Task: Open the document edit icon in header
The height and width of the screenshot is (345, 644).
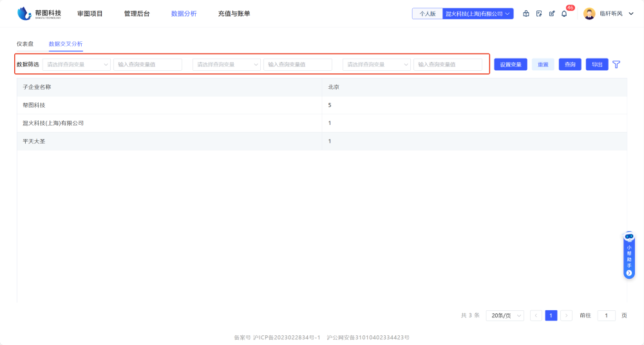Action: 539,14
